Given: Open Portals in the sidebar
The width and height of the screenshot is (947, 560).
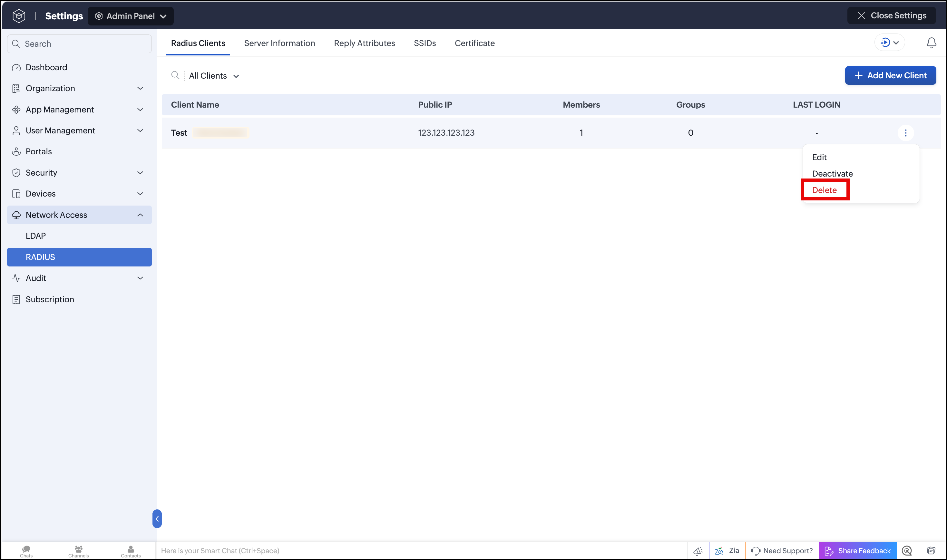Looking at the screenshot, I should 79,152.
